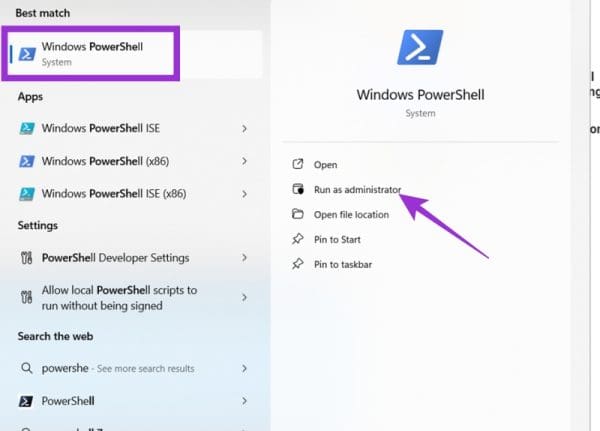Screen dimensions: 600x431
Task: Click the black PowerShell web result icon
Action: (26, 401)
